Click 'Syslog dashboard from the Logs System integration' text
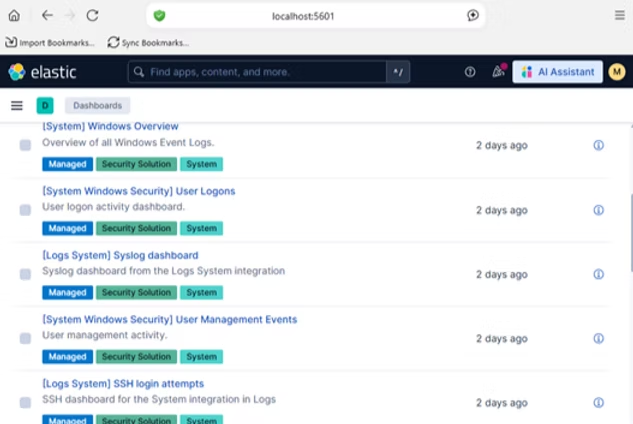This screenshot has height=424, width=633. coord(163,271)
